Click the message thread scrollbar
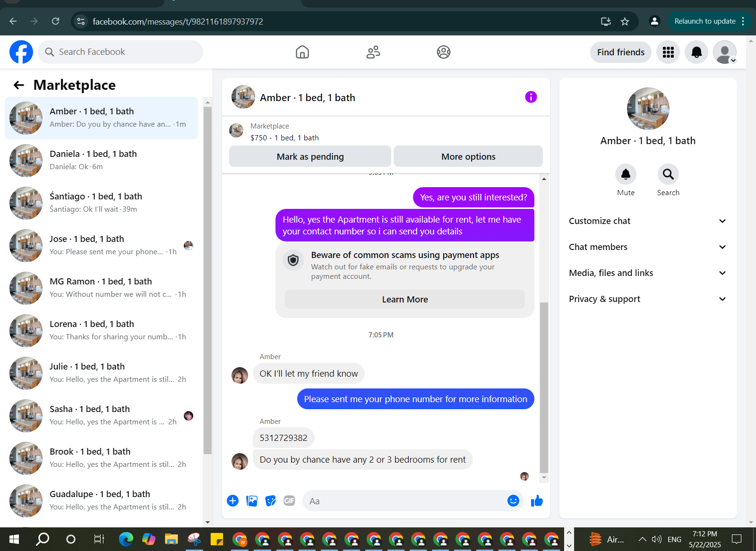The width and height of the screenshot is (756, 551). point(544,387)
